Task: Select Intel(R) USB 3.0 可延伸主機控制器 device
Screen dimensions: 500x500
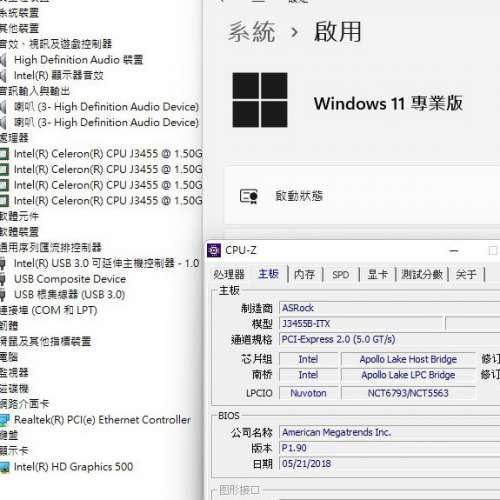Action: pyautogui.click(x=107, y=263)
